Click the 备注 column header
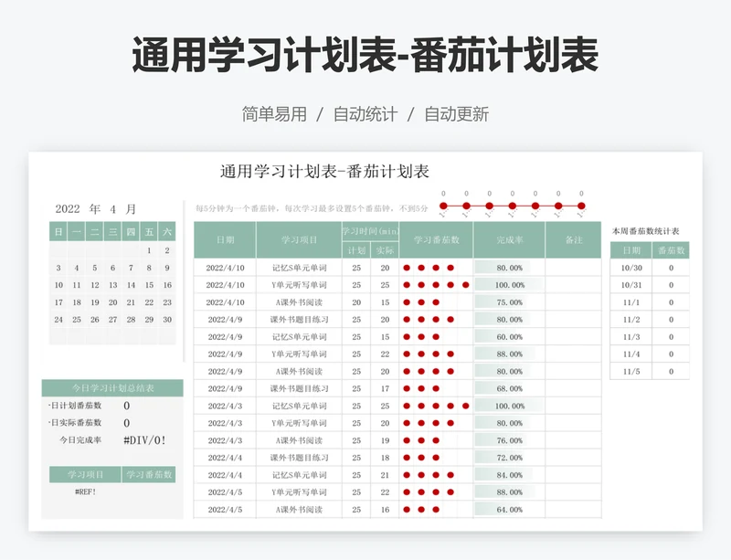 pyautogui.click(x=574, y=240)
